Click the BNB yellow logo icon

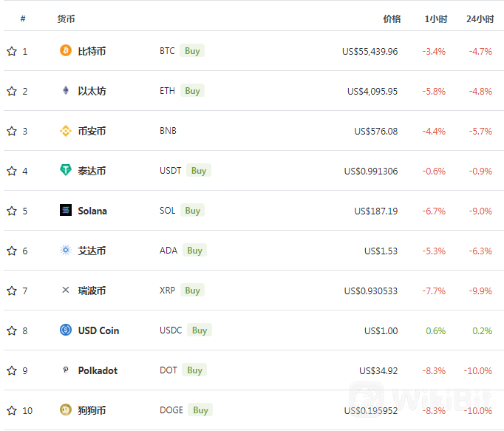coord(66,131)
